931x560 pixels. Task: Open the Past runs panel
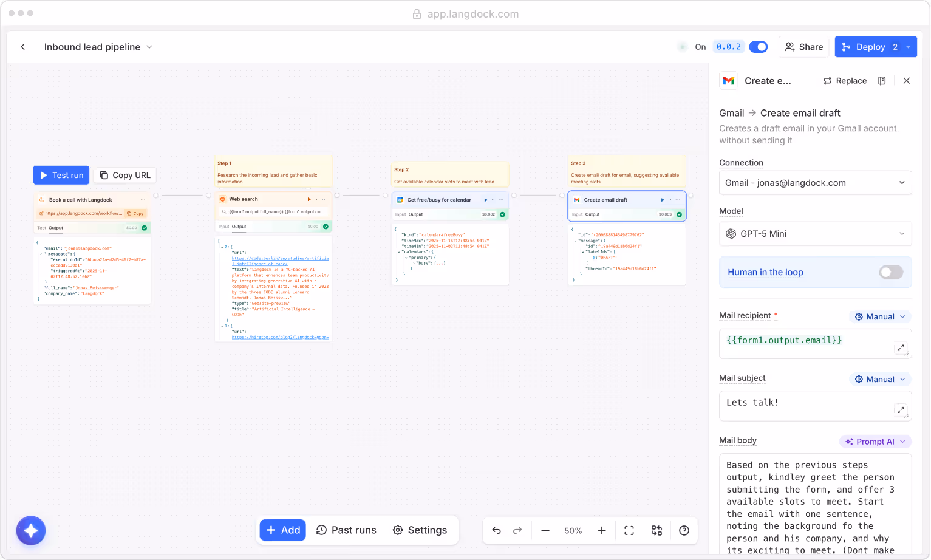pos(346,530)
